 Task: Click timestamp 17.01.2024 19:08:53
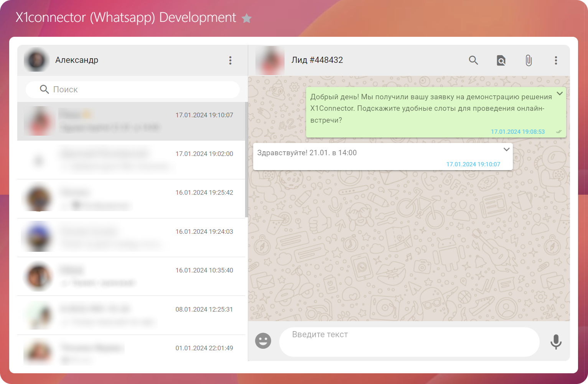click(x=518, y=132)
